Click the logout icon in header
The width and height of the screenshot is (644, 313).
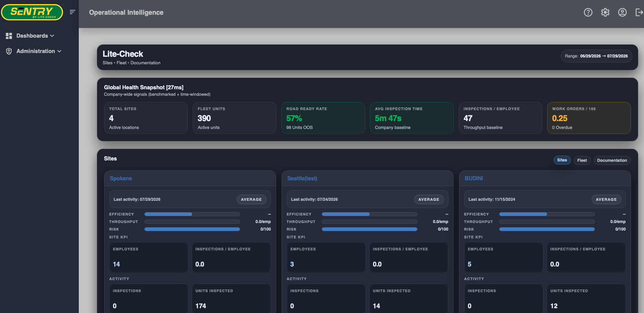pyautogui.click(x=639, y=12)
